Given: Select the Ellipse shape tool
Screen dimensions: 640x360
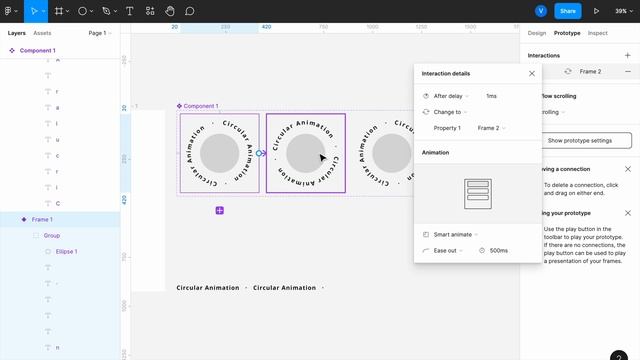Looking at the screenshot, I should pyautogui.click(x=82, y=11).
